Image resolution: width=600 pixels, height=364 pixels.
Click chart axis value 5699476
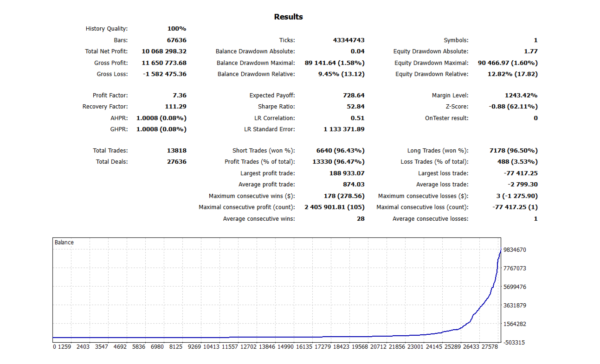click(515, 287)
